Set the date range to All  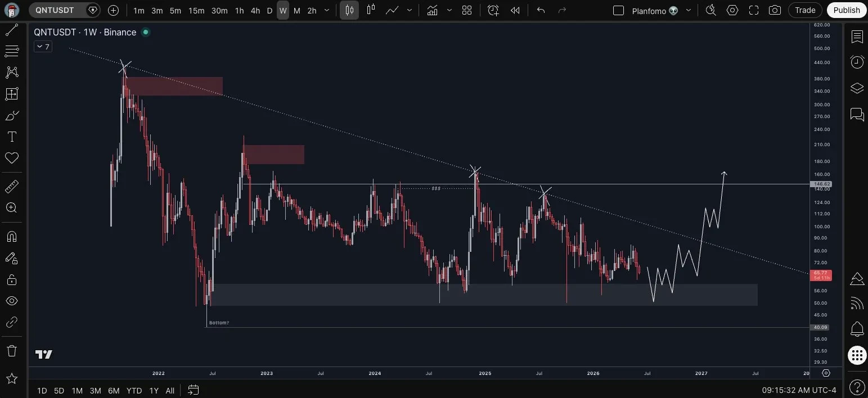[x=170, y=390]
